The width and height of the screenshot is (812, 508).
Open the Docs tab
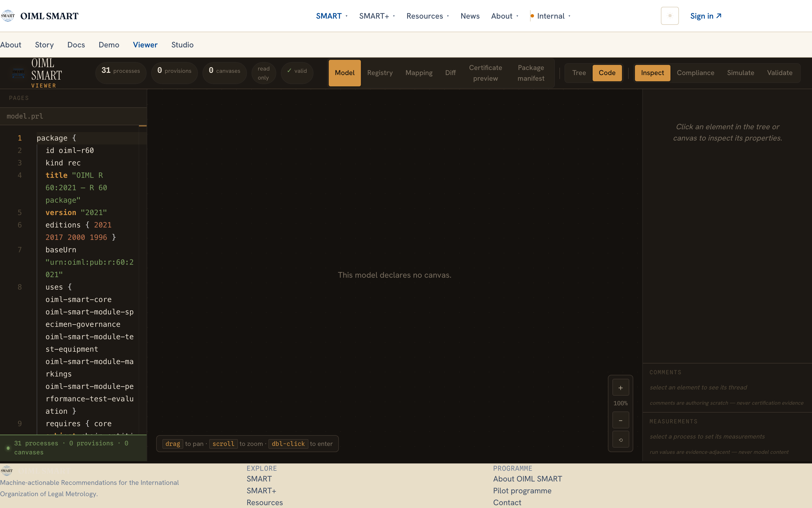click(76, 45)
